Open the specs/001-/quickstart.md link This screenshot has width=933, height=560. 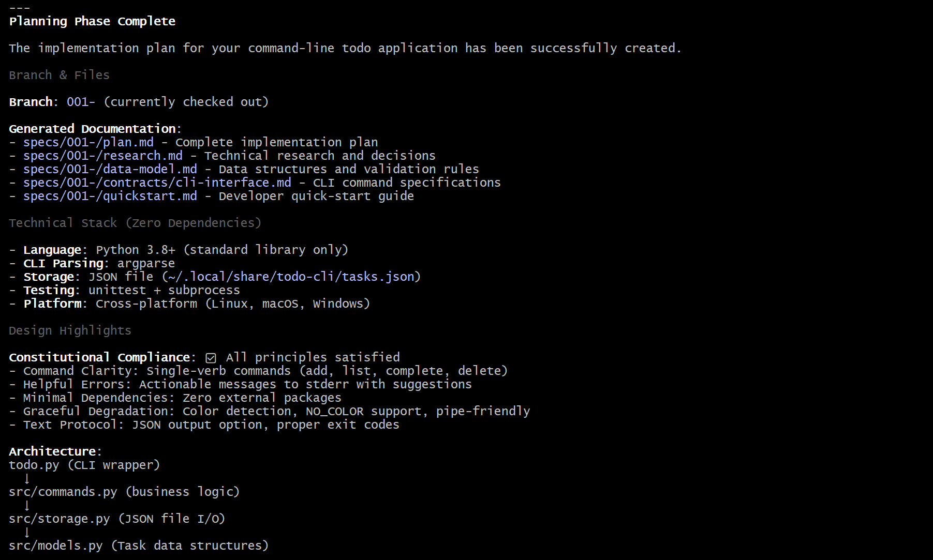point(110,196)
